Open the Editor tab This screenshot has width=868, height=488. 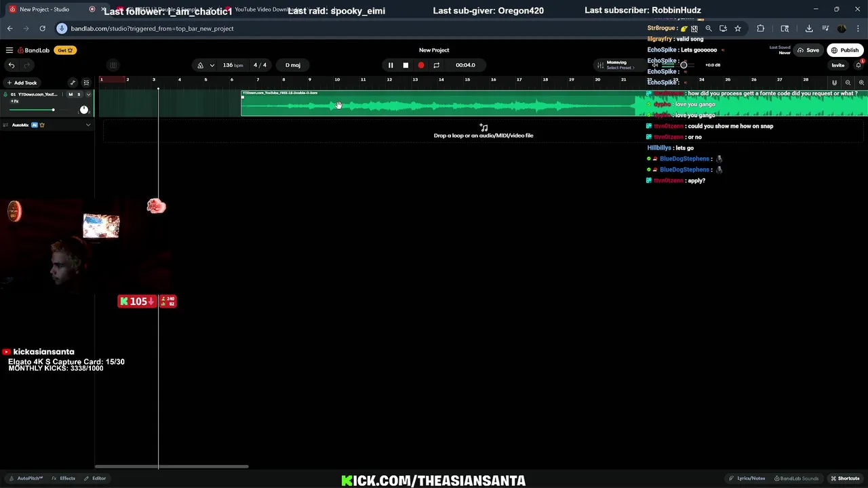tap(95, 479)
